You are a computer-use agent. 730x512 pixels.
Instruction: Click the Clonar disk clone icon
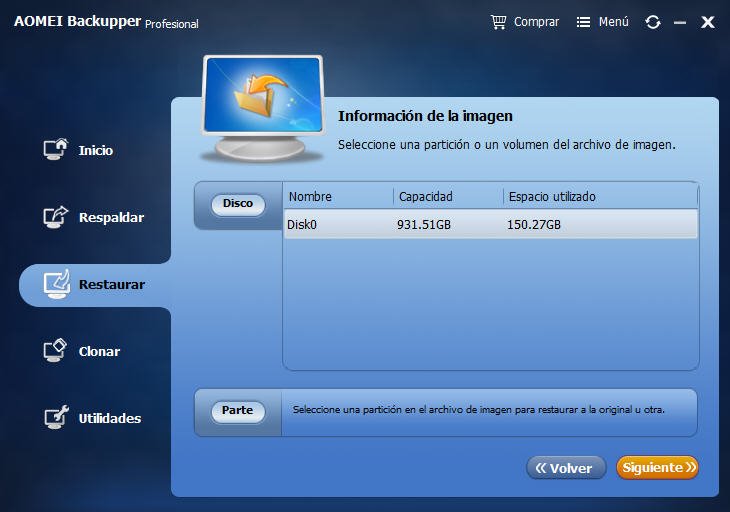(55, 350)
